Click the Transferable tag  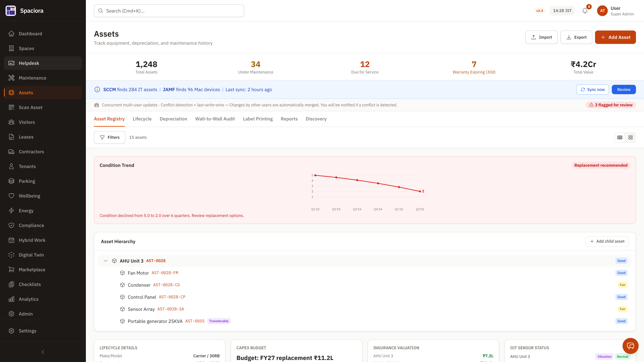[x=219, y=321]
